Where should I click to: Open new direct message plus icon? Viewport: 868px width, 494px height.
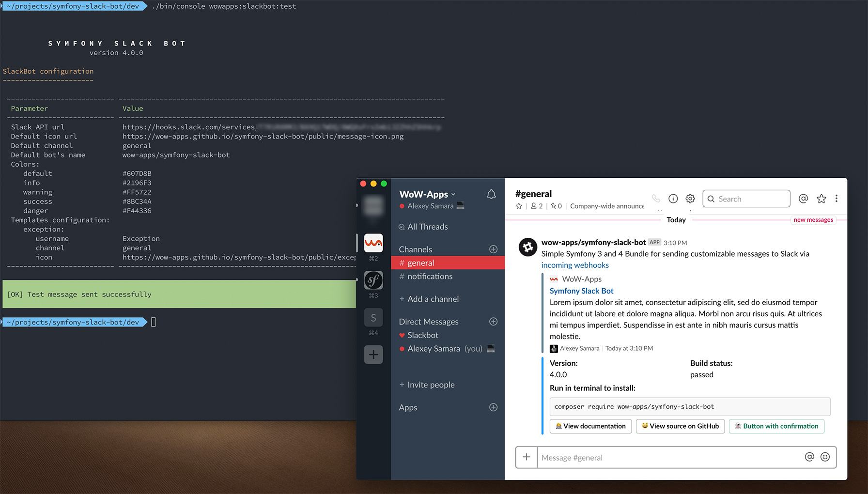click(493, 321)
